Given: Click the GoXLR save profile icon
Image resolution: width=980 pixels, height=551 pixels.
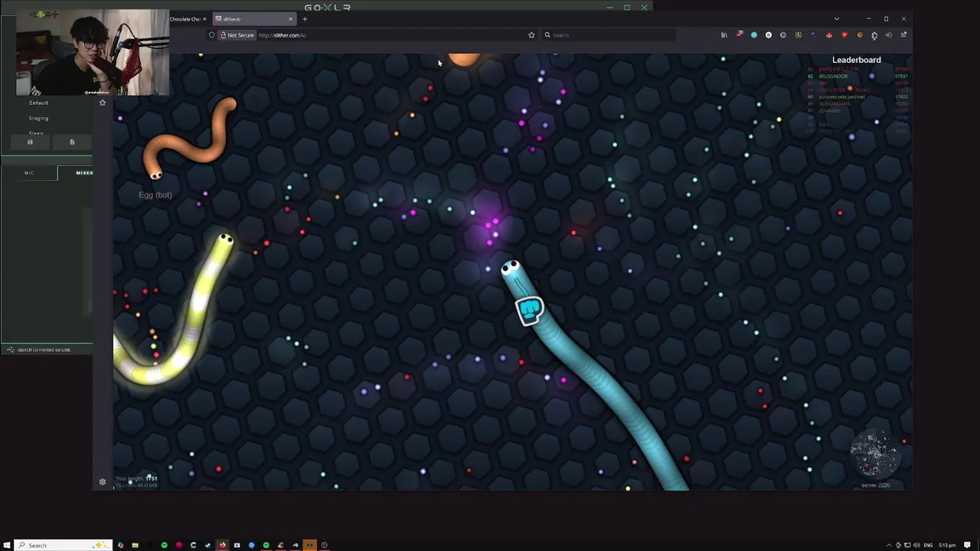Looking at the screenshot, I should [x=30, y=142].
